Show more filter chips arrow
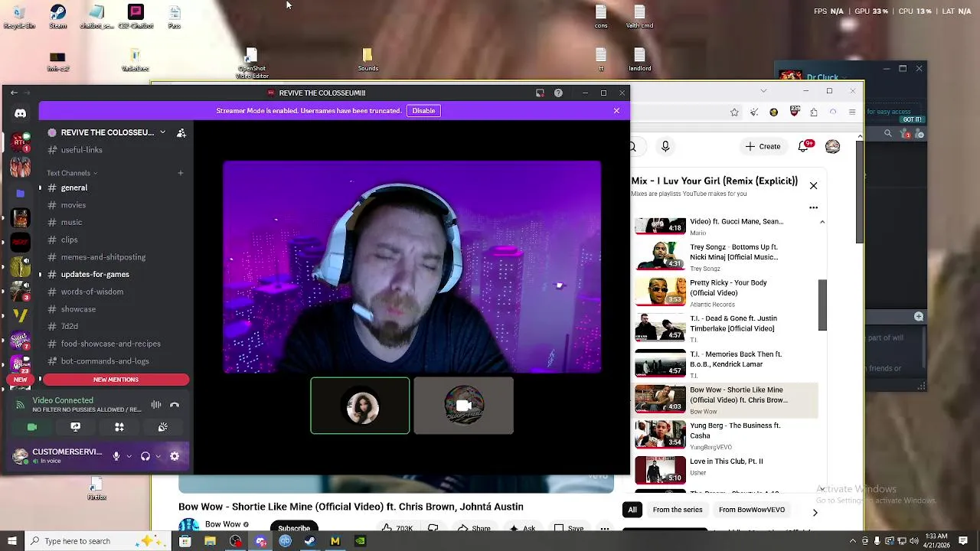Screen dimensions: 980x551 815,512
